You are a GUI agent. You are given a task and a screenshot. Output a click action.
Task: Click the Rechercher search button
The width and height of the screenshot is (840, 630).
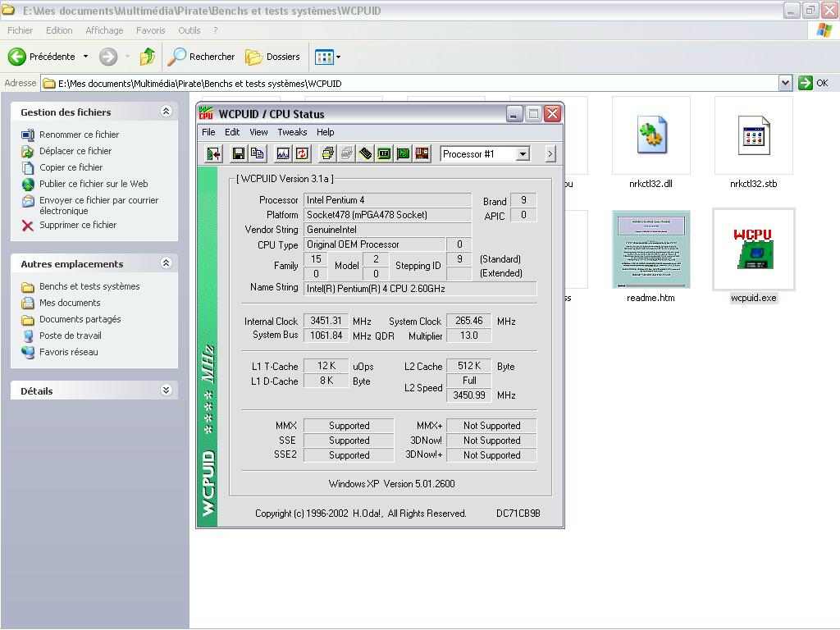[x=202, y=57]
